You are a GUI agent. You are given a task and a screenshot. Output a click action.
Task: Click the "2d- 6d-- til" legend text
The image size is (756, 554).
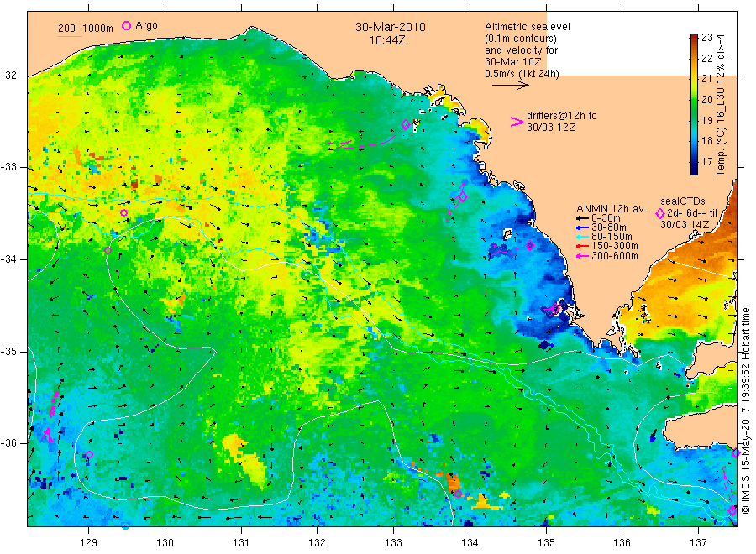[x=692, y=213]
